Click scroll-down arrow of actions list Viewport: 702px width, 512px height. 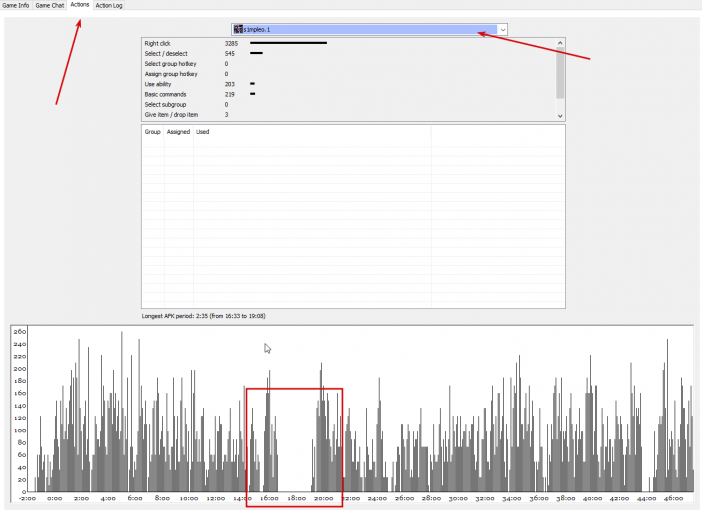(560, 116)
